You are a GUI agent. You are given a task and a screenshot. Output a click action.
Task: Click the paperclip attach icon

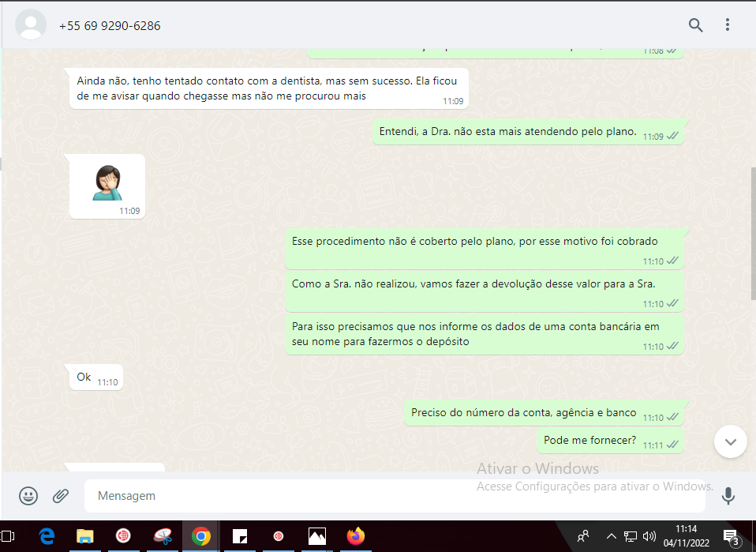pyautogui.click(x=61, y=496)
